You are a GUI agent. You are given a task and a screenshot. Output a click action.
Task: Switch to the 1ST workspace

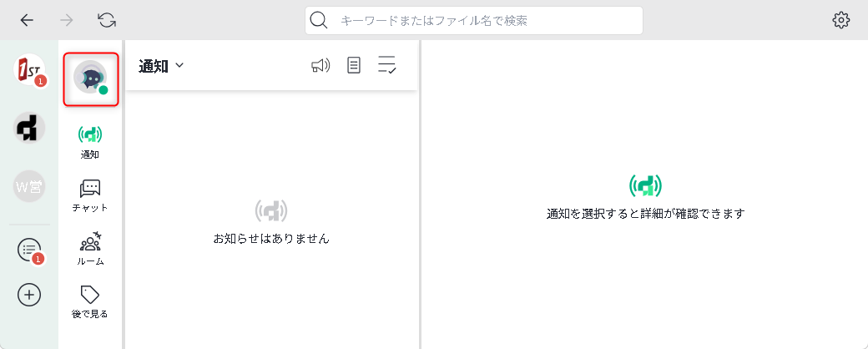pyautogui.click(x=29, y=70)
